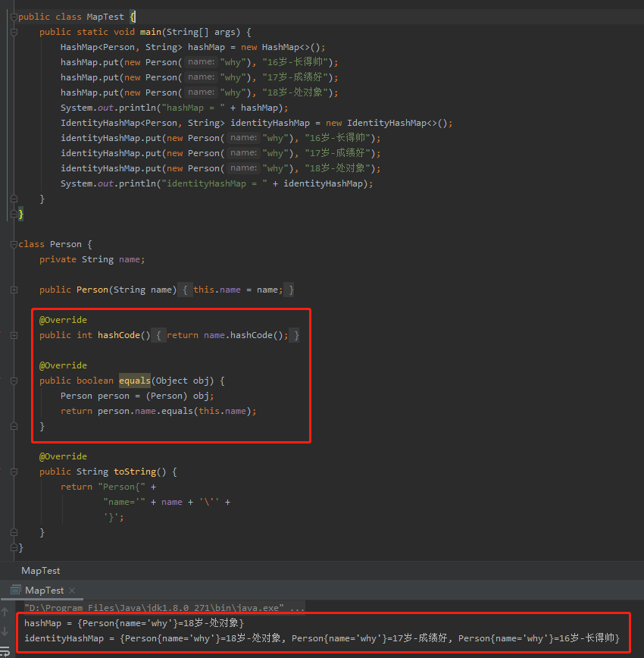Click the @Override annotation above toString

[x=63, y=456]
